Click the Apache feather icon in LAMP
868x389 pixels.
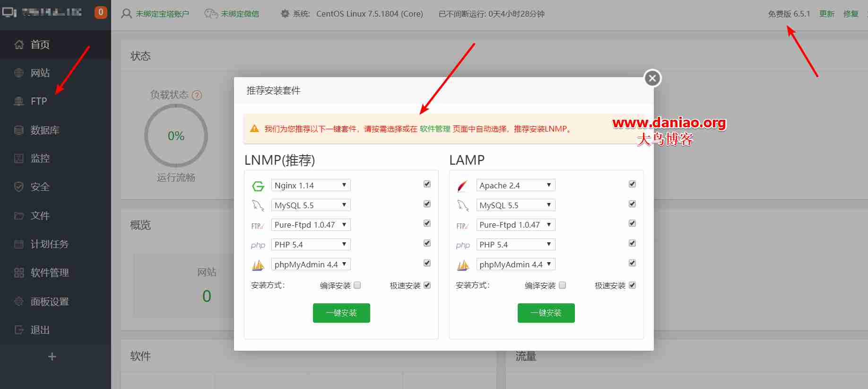pos(462,186)
